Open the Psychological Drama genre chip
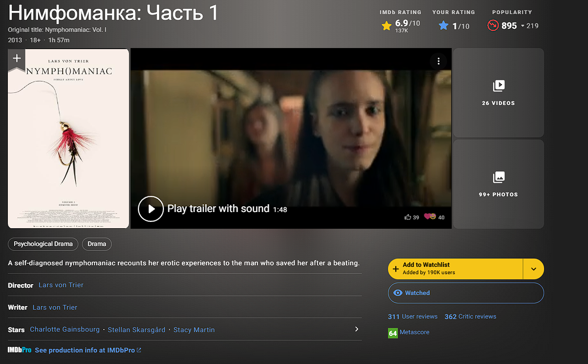 click(x=43, y=244)
